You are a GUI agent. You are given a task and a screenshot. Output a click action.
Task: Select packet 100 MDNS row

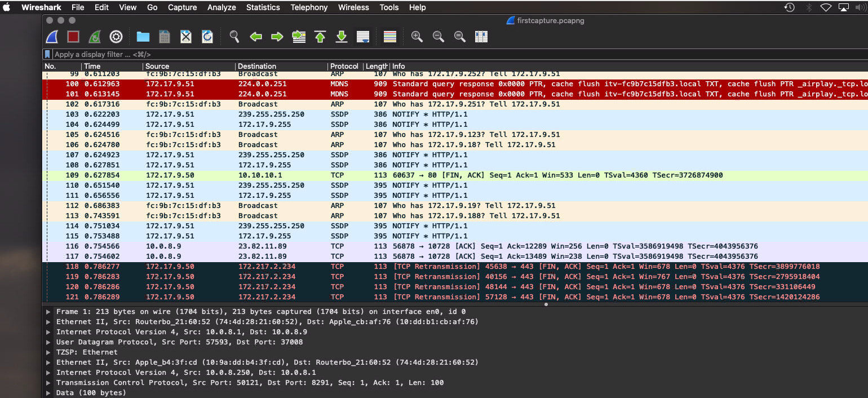click(x=455, y=84)
